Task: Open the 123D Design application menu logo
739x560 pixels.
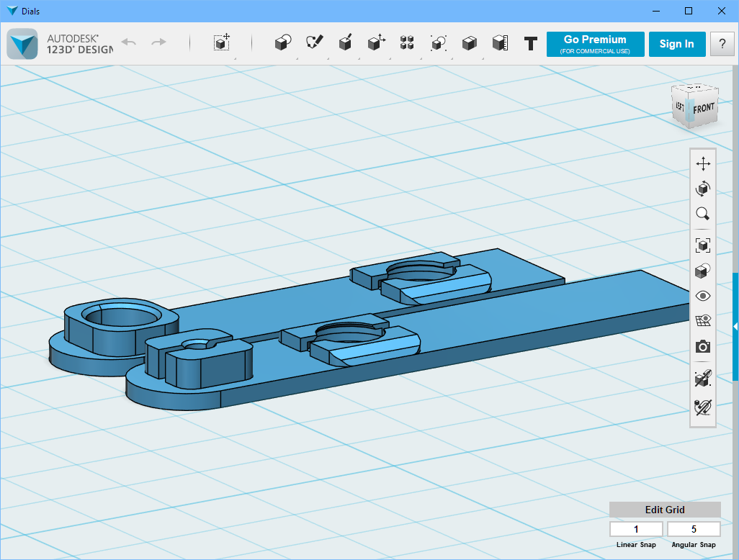Action: point(22,44)
